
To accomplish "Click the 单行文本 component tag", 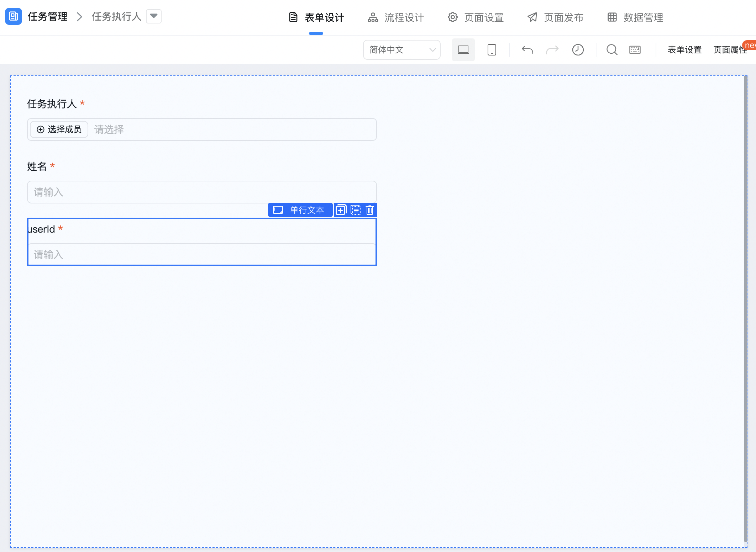I will (300, 210).
